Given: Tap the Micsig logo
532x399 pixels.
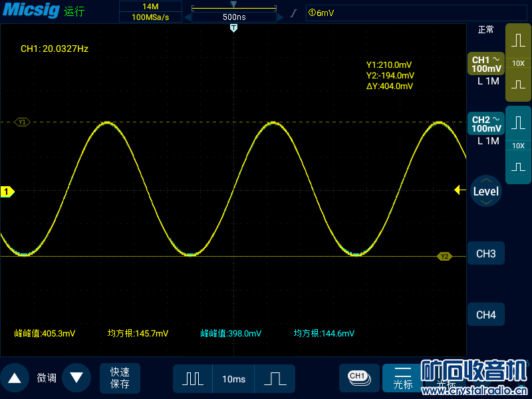Looking at the screenshot, I should pyautogui.click(x=31, y=10).
